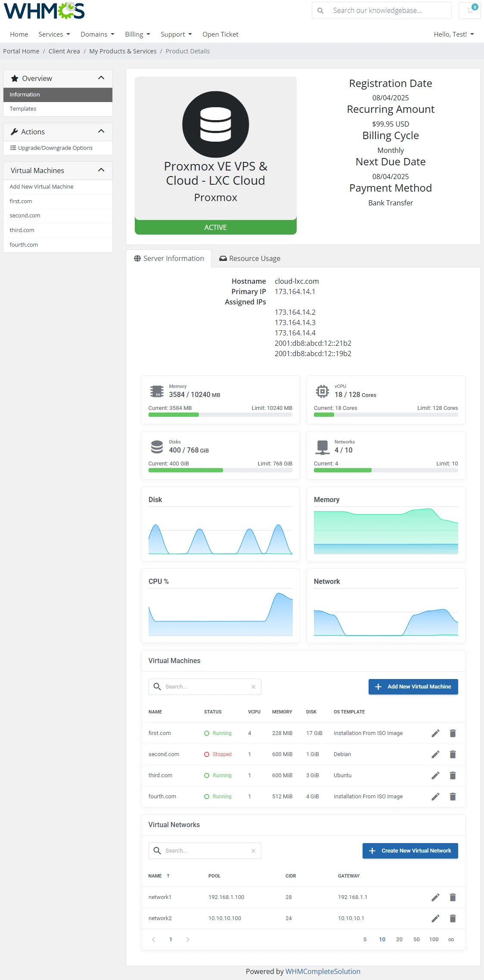Edit third.com virtual machine pencil icon

(x=435, y=775)
